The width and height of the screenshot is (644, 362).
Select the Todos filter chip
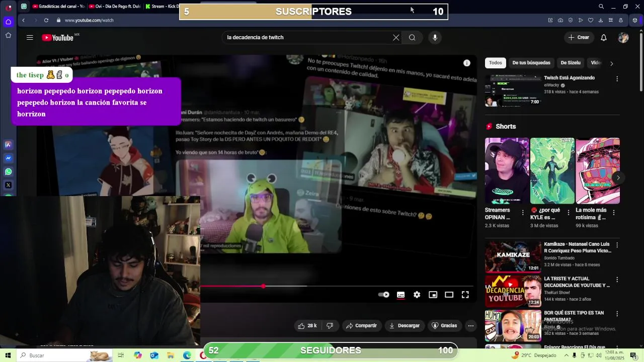tap(496, 63)
